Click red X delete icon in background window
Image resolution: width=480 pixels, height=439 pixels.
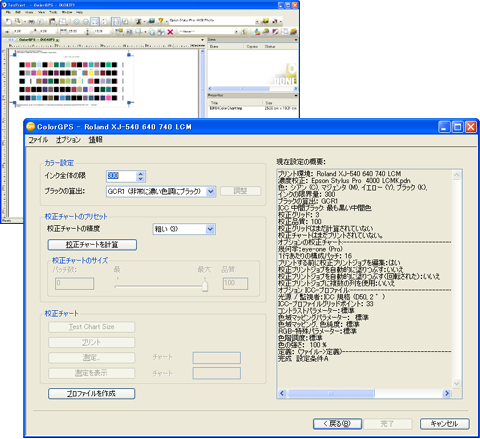tap(170, 32)
